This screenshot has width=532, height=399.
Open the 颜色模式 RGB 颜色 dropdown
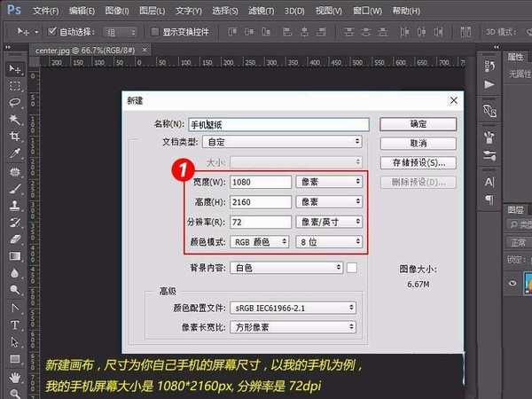(x=260, y=241)
